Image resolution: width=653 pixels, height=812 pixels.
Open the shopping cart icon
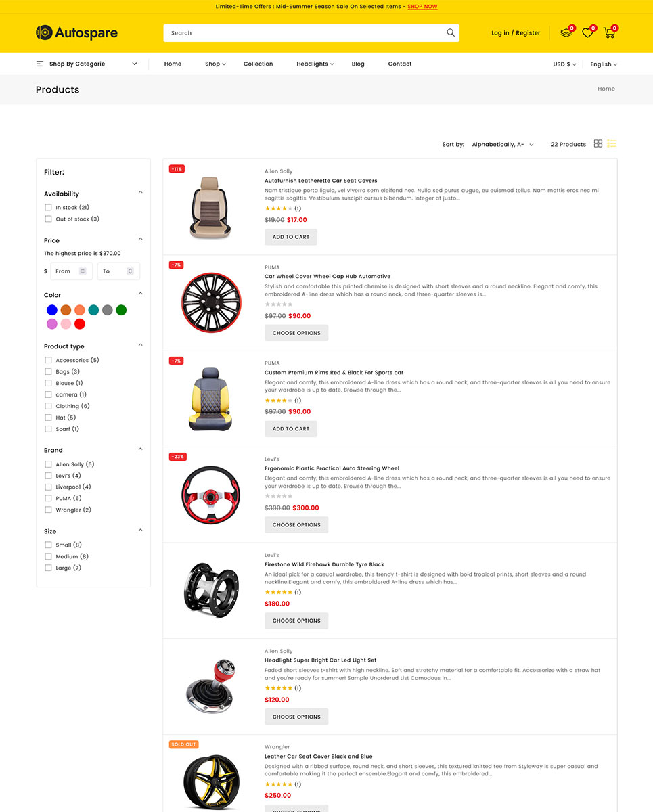pos(609,32)
